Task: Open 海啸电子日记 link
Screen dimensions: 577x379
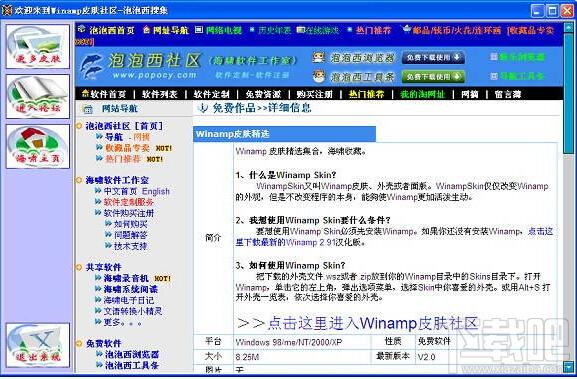Action: click(129, 300)
